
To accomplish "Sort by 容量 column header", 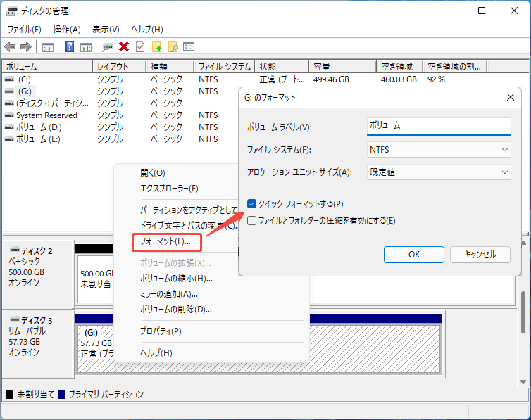I will click(343, 66).
